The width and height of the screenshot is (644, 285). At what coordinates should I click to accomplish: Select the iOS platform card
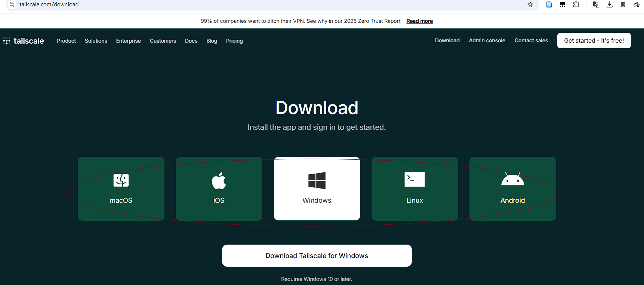point(219,189)
